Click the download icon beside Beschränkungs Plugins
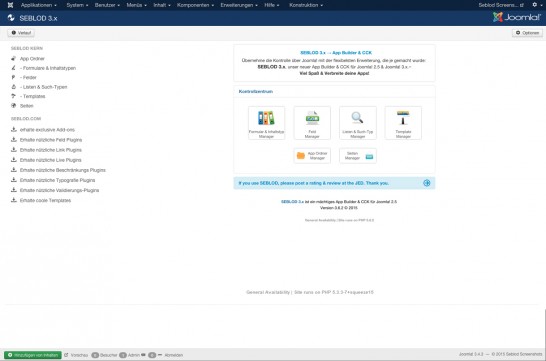 pos(14,170)
